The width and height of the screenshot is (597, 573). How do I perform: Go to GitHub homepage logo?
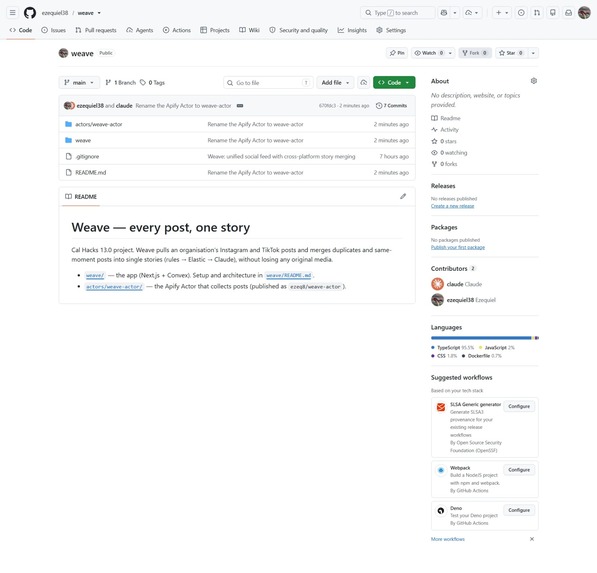click(x=30, y=13)
